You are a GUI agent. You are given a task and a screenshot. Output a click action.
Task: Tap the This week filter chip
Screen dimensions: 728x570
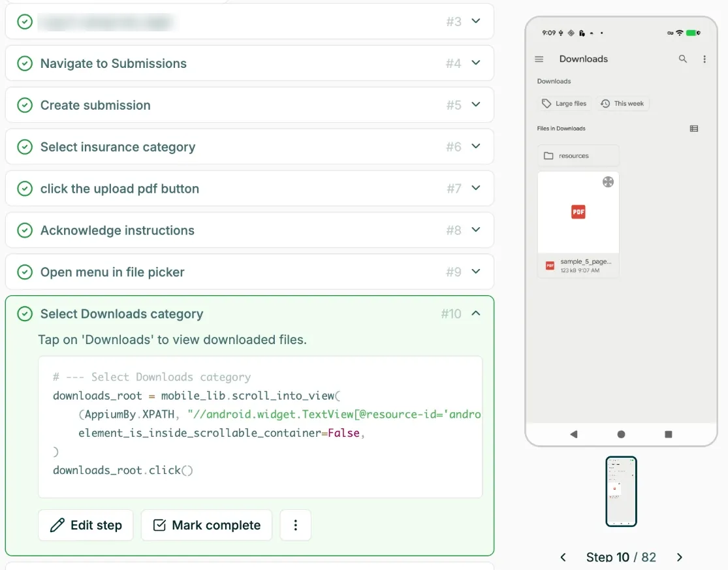coord(622,104)
